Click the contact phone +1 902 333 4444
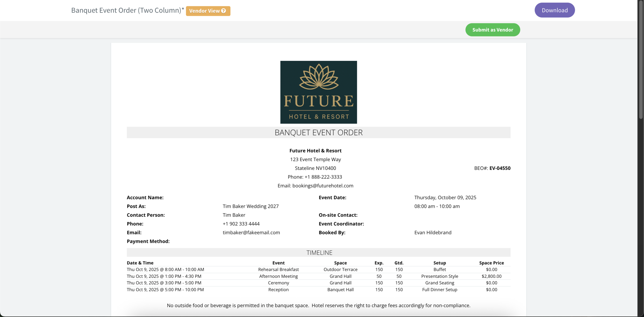Image resolution: width=644 pixels, height=317 pixels. click(x=241, y=224)
